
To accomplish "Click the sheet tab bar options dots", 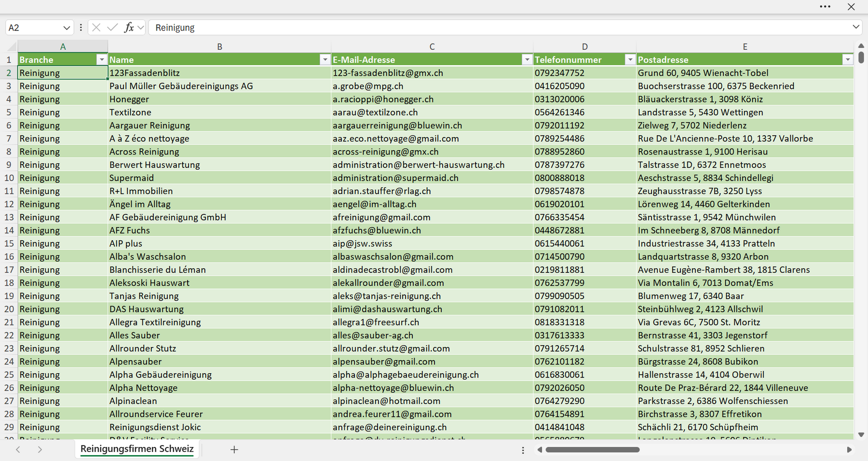I will [x=523, y=450].
